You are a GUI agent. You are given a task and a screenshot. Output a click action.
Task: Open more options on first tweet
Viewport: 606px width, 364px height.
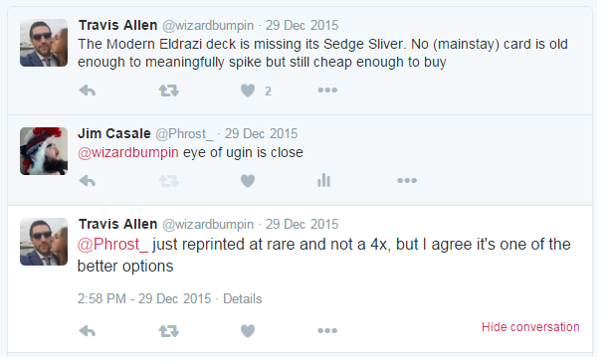(327, 91)
